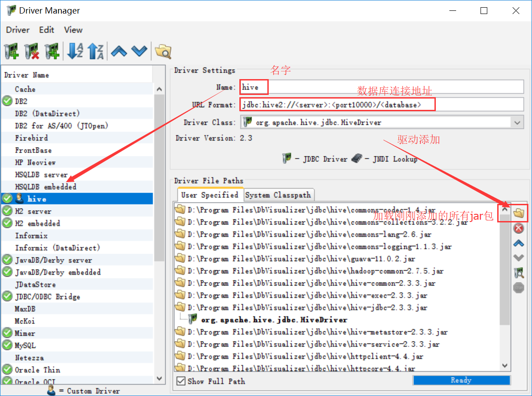
Task: Select the Informix (DataDirect) driver
Action: click(x=77, y=248)
